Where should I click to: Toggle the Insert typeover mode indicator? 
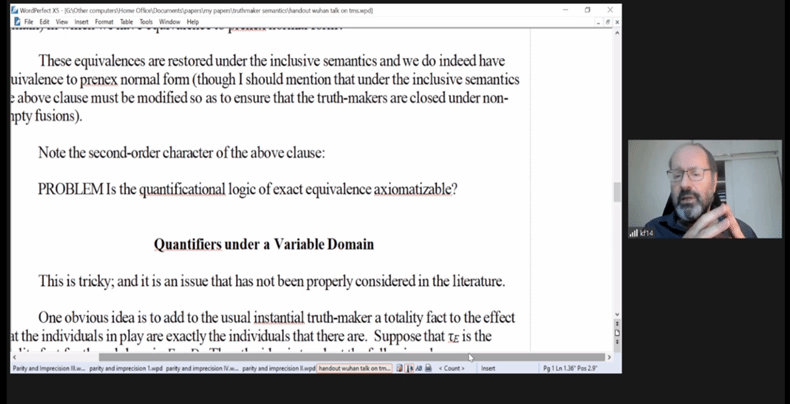pyautogui.click(x=489, y=368)
